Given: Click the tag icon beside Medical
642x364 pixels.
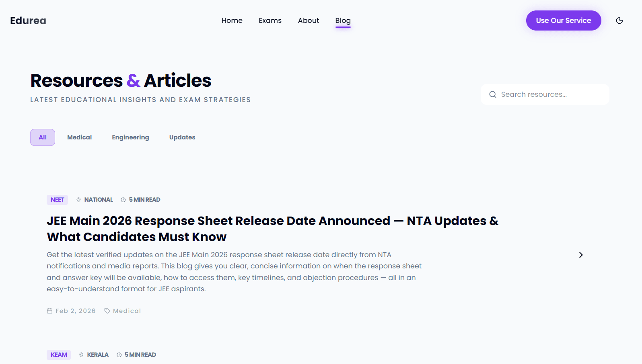Looking at the screenshot, I should pos(107,311).
